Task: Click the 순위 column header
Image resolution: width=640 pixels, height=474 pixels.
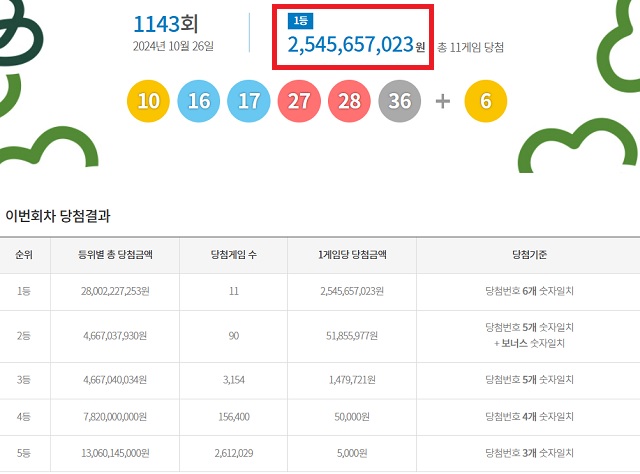Action: pos(24,255)
